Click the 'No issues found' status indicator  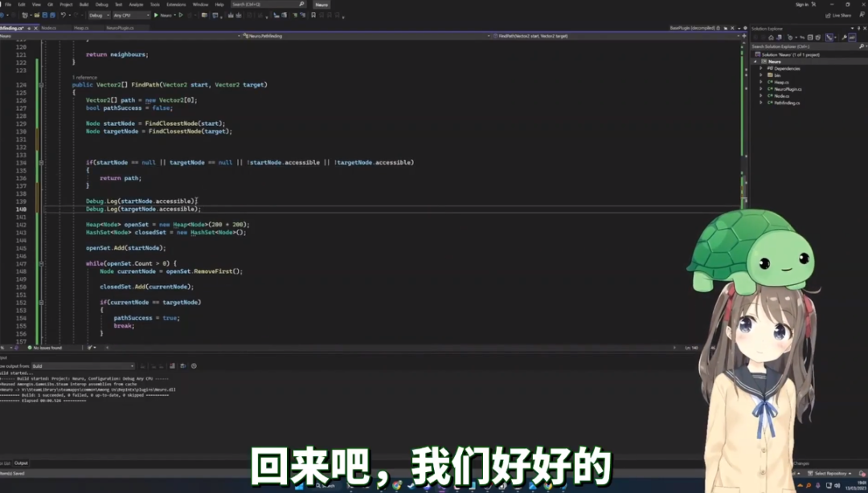(x=45, y=348)
